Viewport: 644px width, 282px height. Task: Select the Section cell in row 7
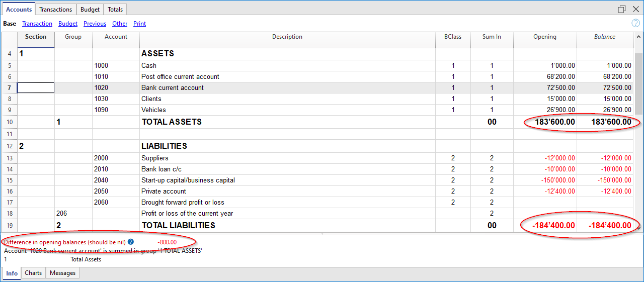click(x=36, y=88)
